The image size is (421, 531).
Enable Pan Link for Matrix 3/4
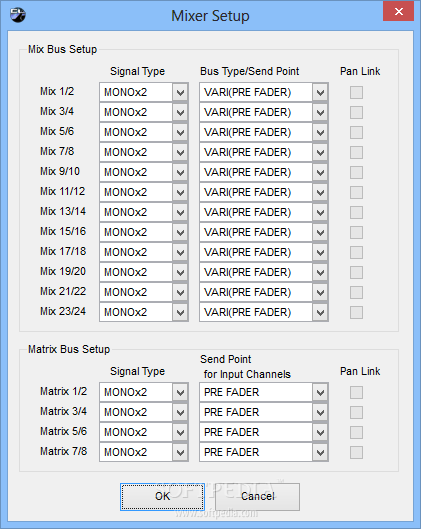click(356, 412)
